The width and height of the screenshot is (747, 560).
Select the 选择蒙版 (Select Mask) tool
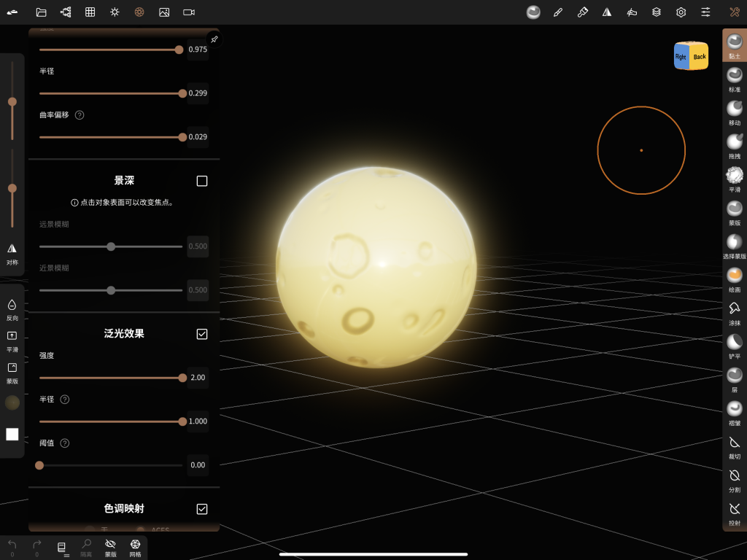[734, 246]
